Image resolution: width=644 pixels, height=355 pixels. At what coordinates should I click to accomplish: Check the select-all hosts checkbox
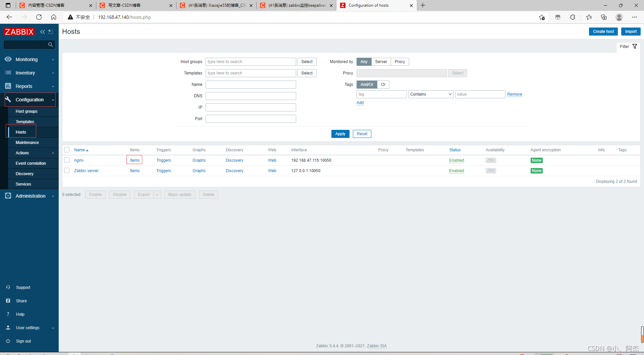click(67, 150)
